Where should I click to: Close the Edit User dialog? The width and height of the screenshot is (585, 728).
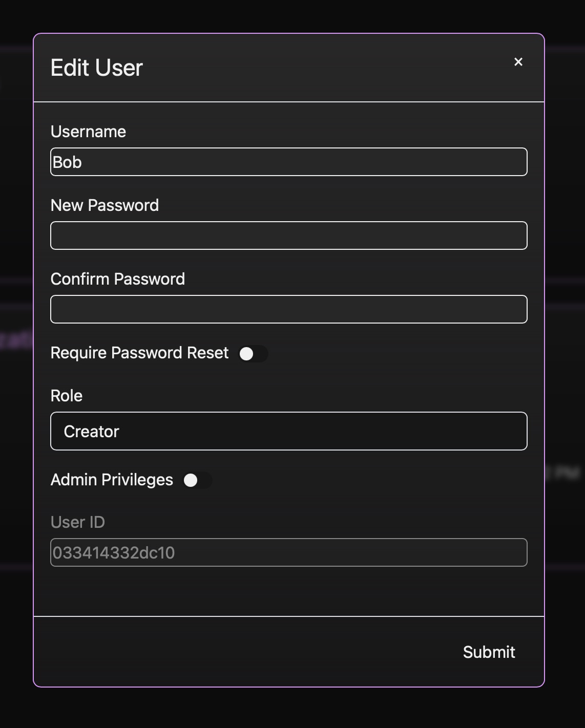[518, 62]
